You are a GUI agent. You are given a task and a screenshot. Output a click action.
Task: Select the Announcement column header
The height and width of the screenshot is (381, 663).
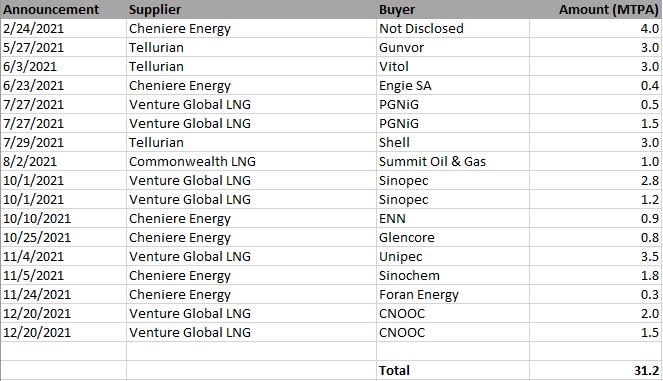(x=63, y=9)
